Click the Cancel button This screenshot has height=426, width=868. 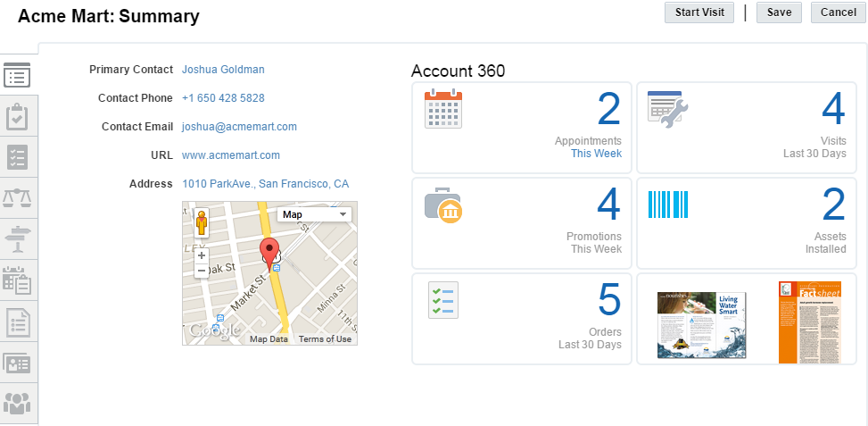[x=838, y=13]
